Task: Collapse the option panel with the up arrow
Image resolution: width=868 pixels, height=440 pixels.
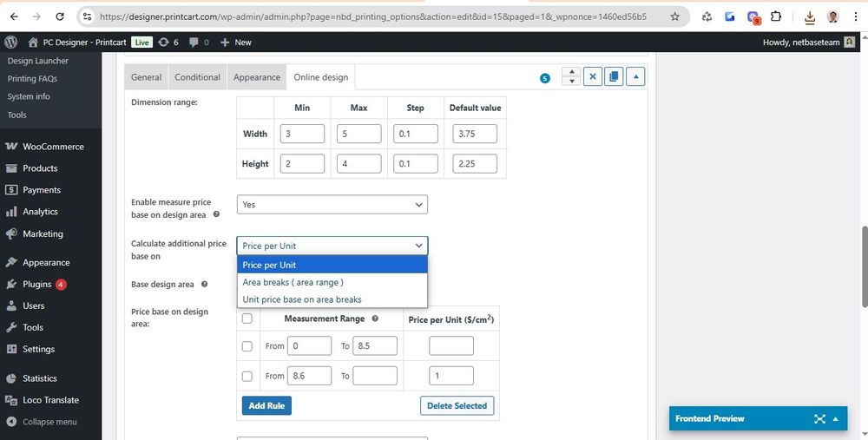Action: click(x=635, y=76)
